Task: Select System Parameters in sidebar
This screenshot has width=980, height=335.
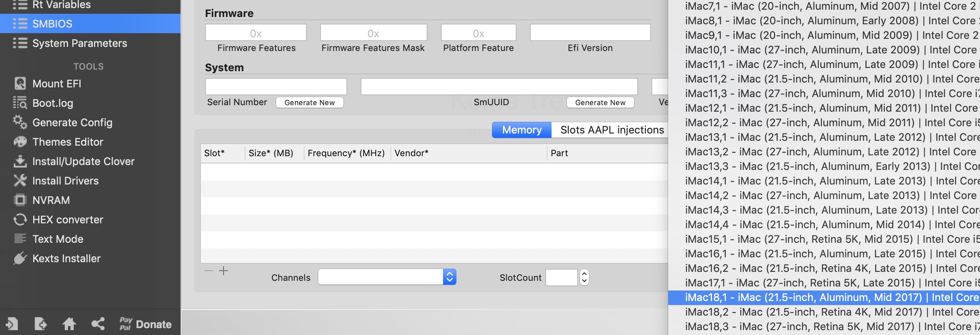Action: pos(79,43)
